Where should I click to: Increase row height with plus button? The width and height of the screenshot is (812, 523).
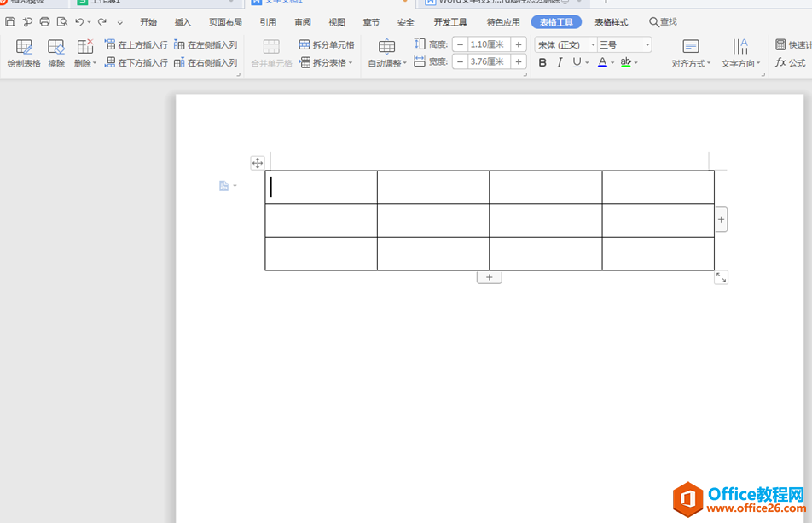pyautogui.click(x=519, y=44)
